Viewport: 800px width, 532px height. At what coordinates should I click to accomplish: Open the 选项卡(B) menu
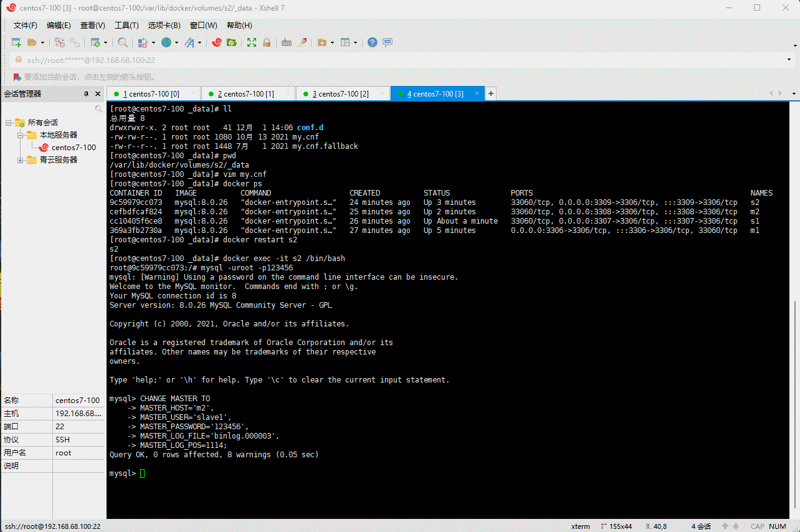(x=164, y=26)
